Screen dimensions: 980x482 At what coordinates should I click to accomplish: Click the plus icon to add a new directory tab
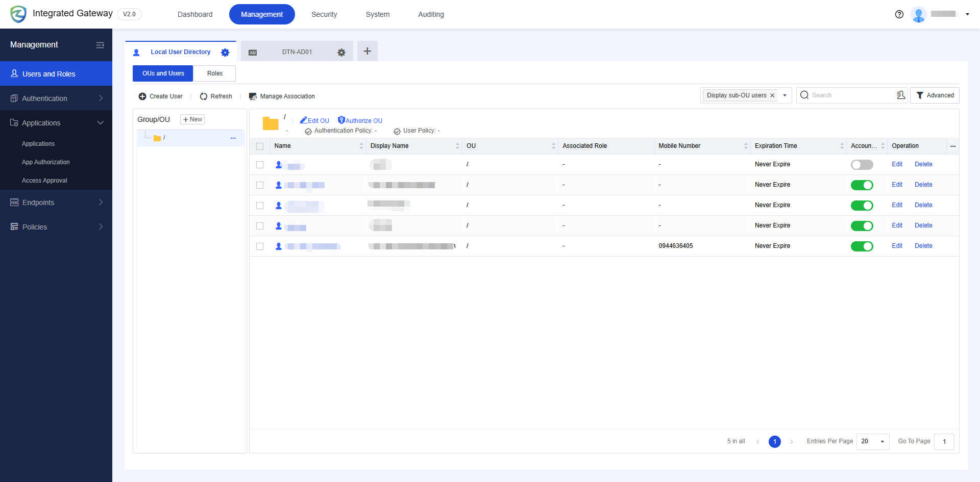click(367, 51)
